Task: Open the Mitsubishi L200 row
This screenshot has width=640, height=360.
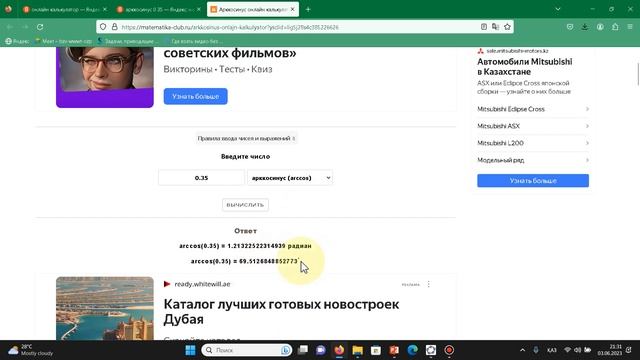Action: click(x=533, y=143)
